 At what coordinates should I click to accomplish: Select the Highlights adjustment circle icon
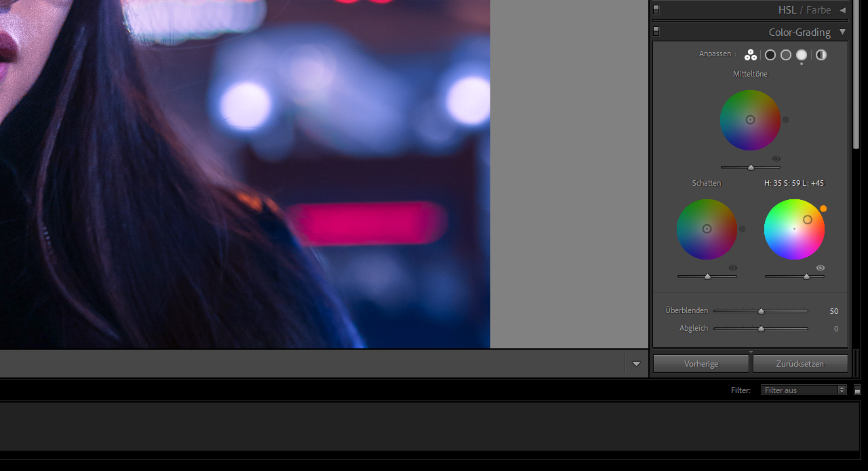point(802,55)
